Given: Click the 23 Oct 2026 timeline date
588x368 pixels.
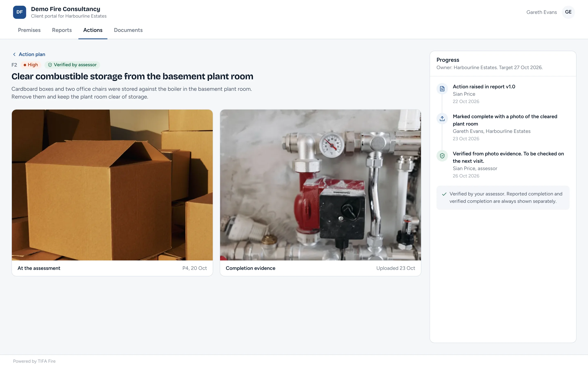Looking at the screenshot, I should tap(466, 139).
